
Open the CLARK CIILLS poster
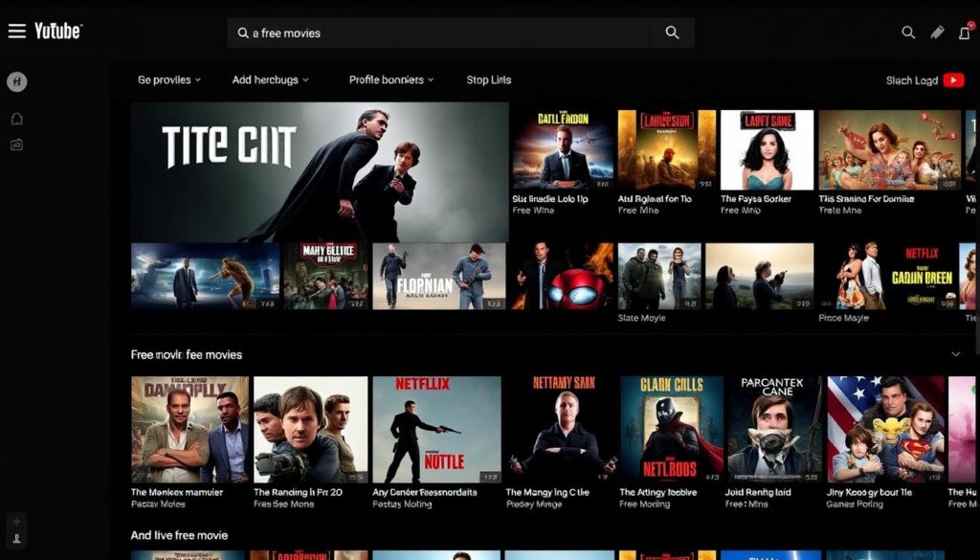[x=671, y=430]
